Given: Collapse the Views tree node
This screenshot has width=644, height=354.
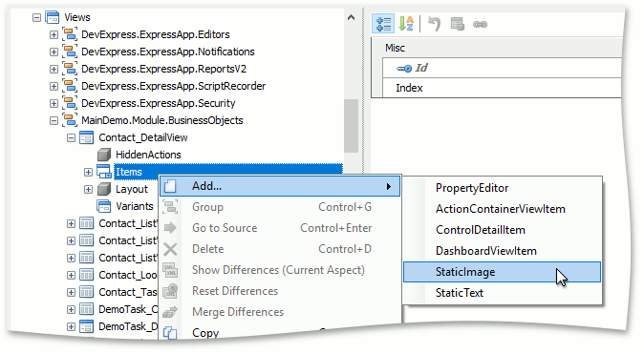Looking at the screenshot, I should tap(37, 17).
